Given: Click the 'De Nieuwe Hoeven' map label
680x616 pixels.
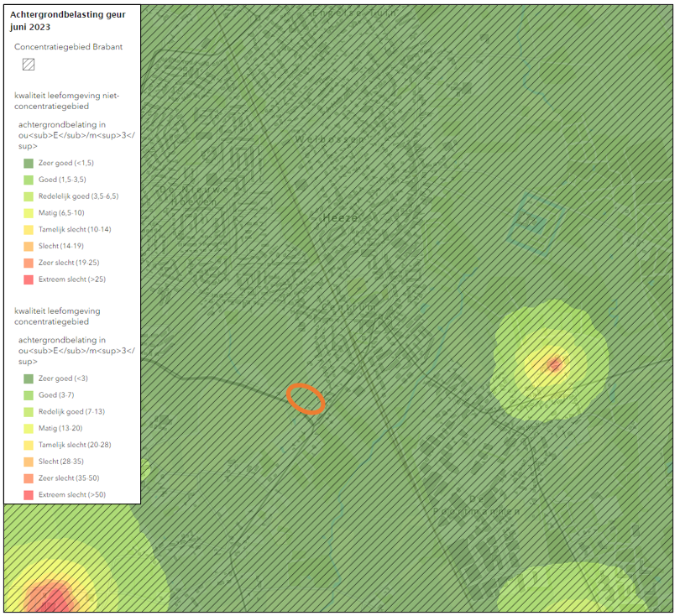Looking at the screenshot, I should [194, 196].
